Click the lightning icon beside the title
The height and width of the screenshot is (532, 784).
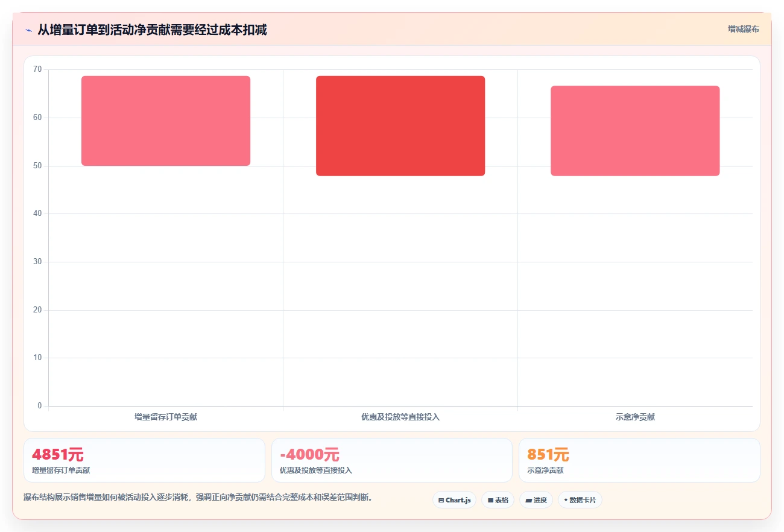(28, 30)
